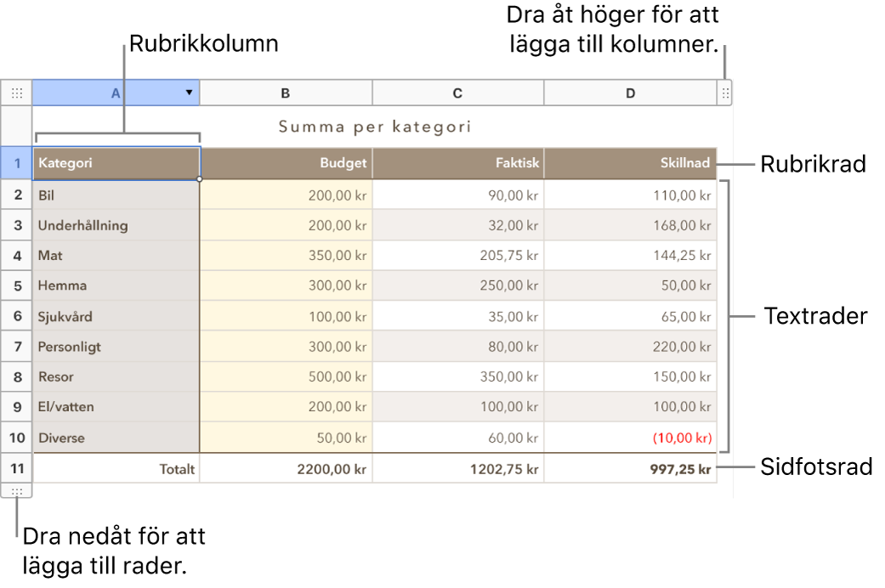Viewport: 885px width, 588px height.
Task: Select the Mat category cell
Action: 116,255
